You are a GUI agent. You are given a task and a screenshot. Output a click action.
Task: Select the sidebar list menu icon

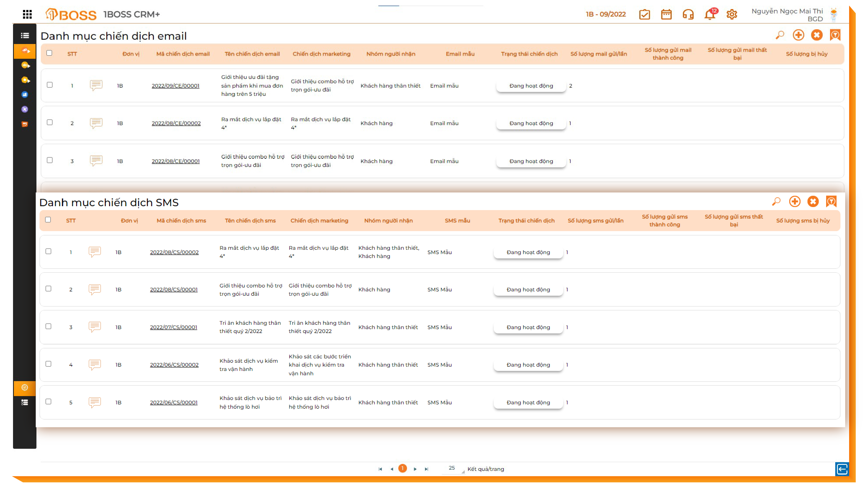(25, 35)
